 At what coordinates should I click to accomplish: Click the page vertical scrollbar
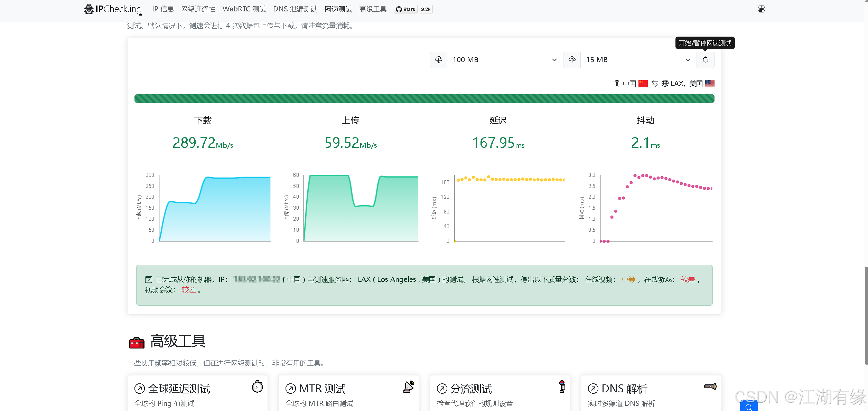coord(866,314)
